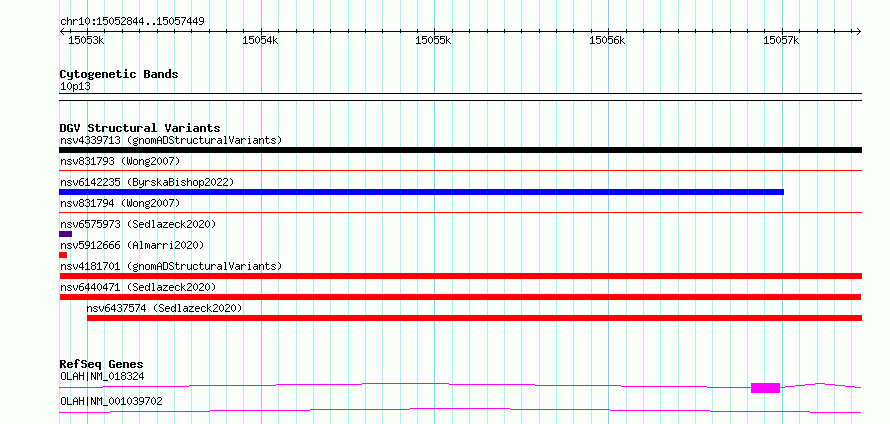Click the DGV Structural Variants track title
Viewport: 890px width, 424px height.
(140, 128)
